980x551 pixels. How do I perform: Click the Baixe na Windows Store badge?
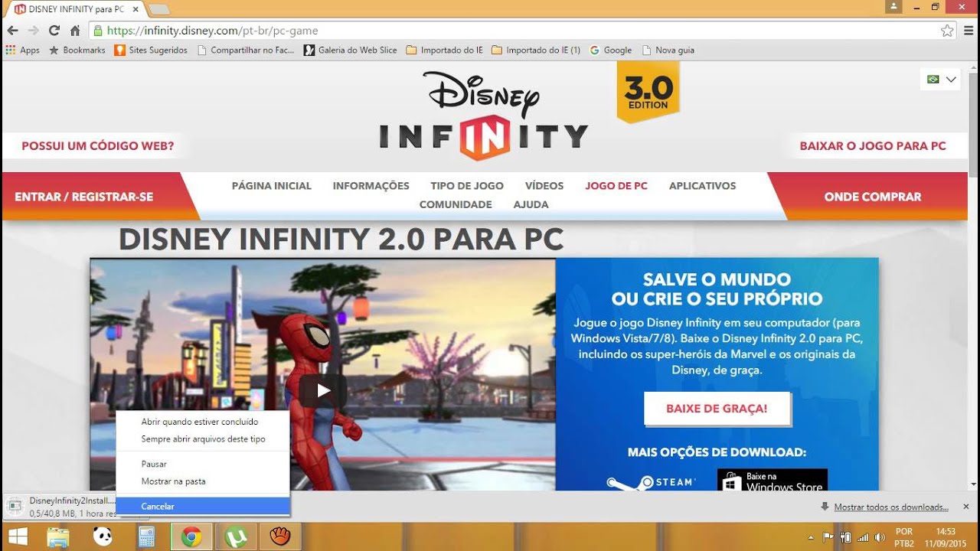pos(773,481)
